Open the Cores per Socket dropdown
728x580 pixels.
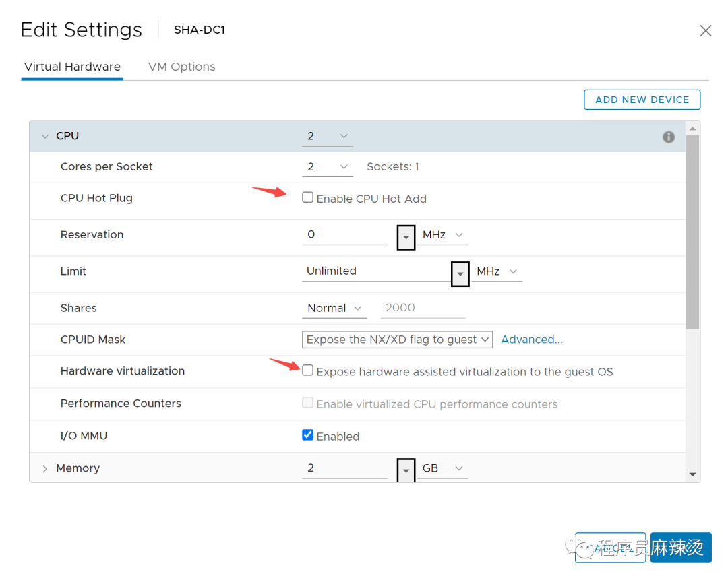coord(328,167)
